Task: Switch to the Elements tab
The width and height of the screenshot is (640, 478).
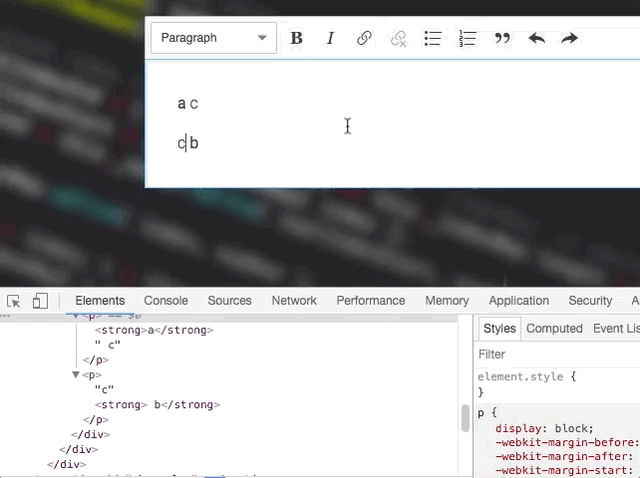Action: (x=100, y=301)
